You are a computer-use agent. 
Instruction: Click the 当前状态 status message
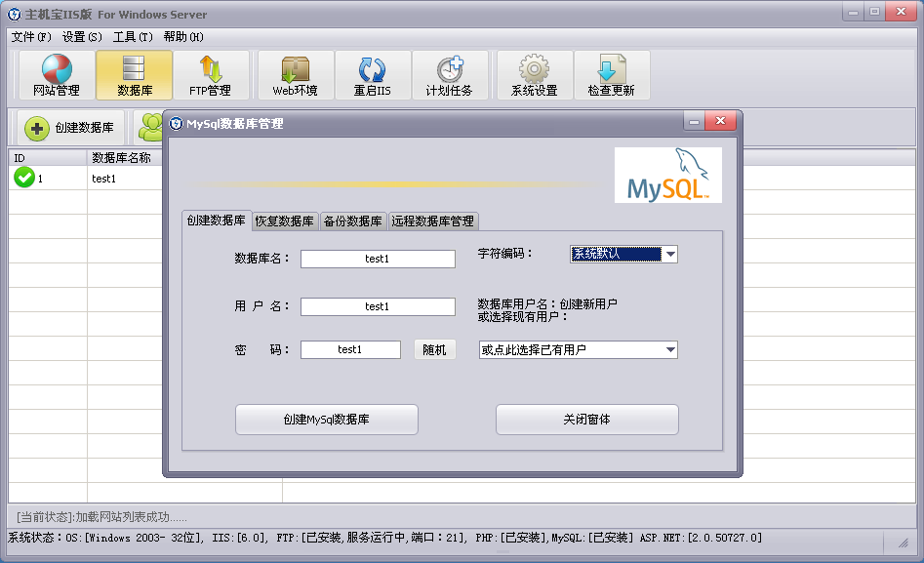pyautogui.click(x=101, y=517)
